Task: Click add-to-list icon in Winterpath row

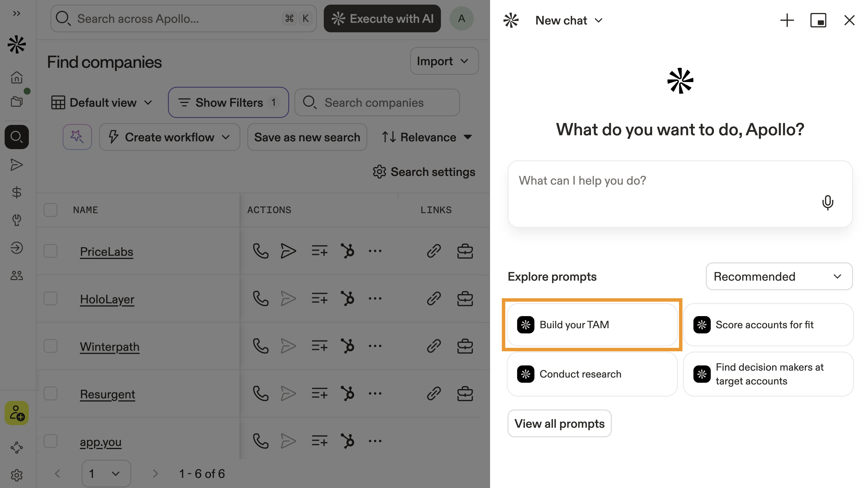Action: pyautogui.click(x=319, y=346)
